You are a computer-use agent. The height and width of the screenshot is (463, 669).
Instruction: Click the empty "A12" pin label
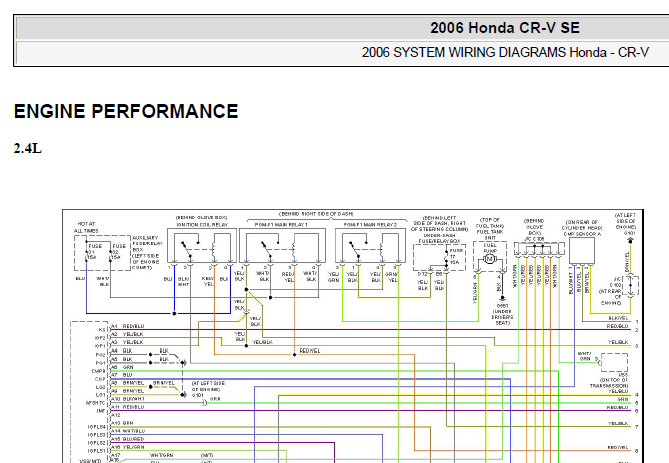[116, 415]
